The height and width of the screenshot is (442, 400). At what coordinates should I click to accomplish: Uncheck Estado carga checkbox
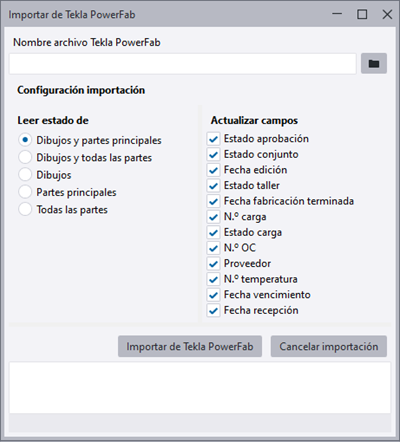213,233
